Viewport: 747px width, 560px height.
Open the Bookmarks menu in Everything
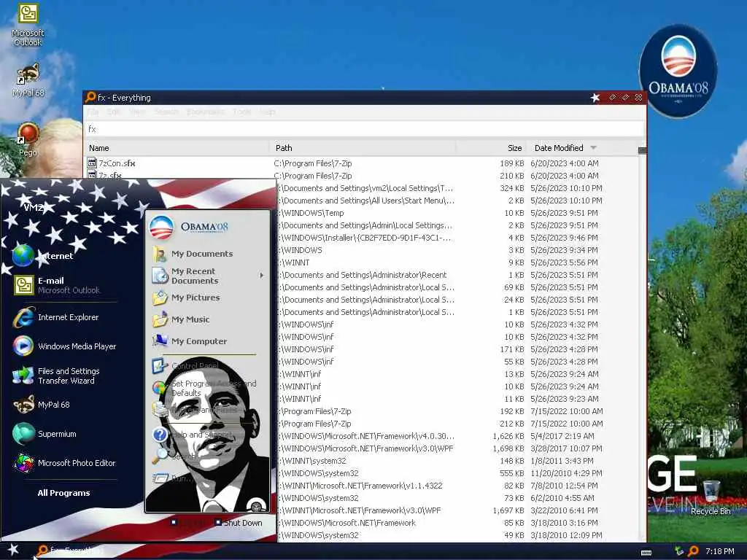click(x=205, y=112)
